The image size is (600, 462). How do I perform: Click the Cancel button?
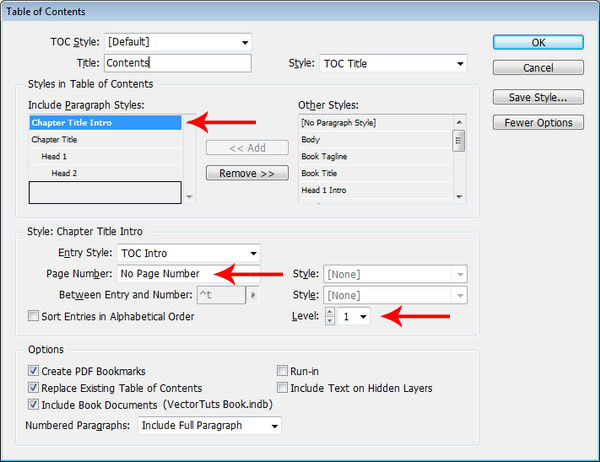pos(538,68)
